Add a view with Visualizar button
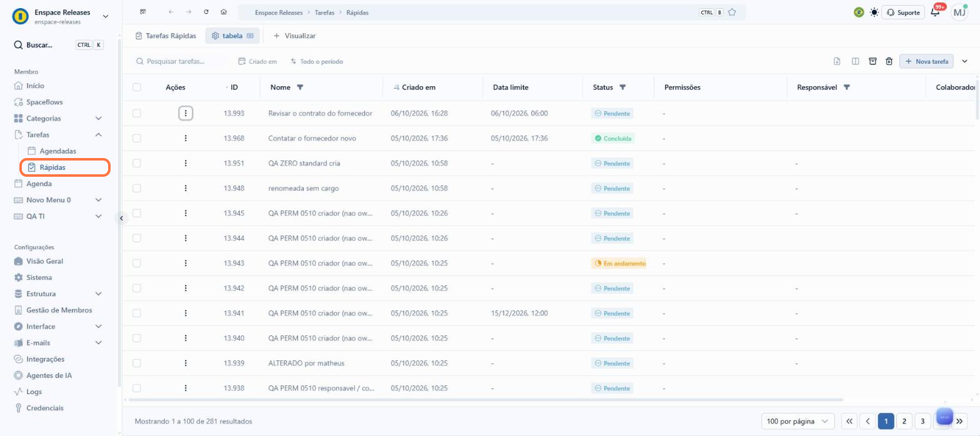The image size is (980, 436). pyautogui.click(x=294, y=36)
